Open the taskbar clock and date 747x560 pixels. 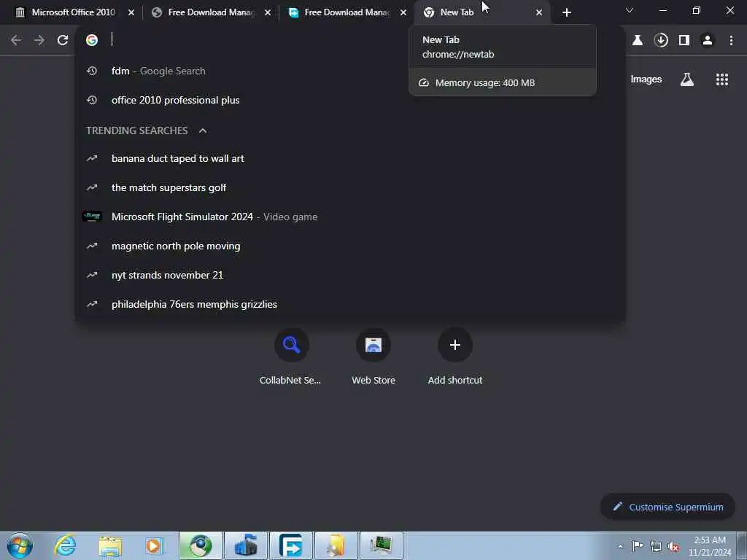point(710,546)
